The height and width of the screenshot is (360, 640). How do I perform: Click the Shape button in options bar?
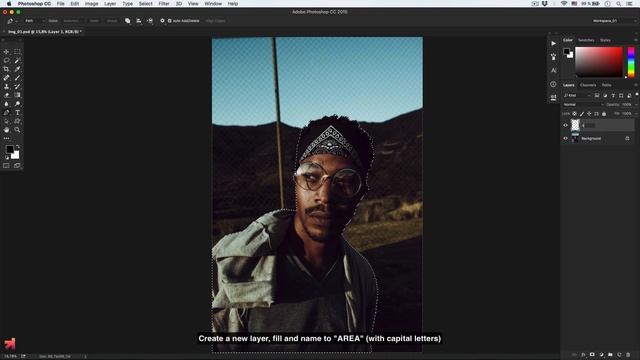[112, 21]
